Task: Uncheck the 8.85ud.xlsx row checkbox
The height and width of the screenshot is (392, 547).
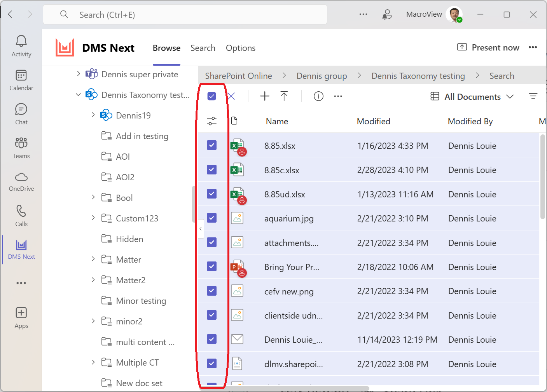Action: [211, 193]
